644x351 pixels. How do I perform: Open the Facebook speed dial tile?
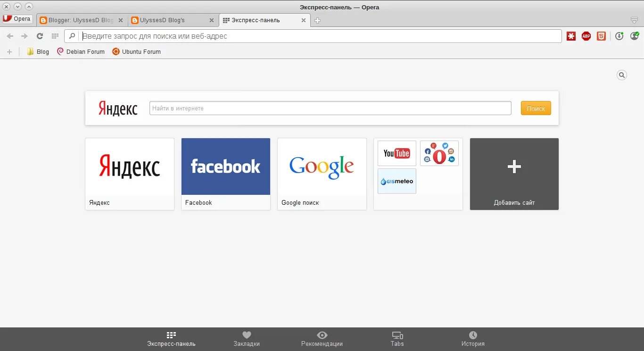(226, 174)
